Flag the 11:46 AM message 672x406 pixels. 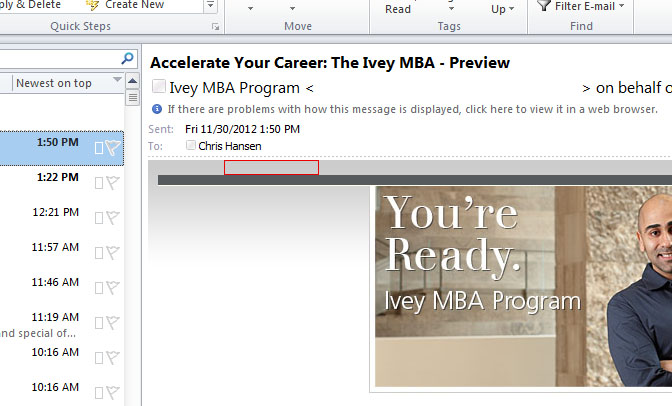coord(113,288)
